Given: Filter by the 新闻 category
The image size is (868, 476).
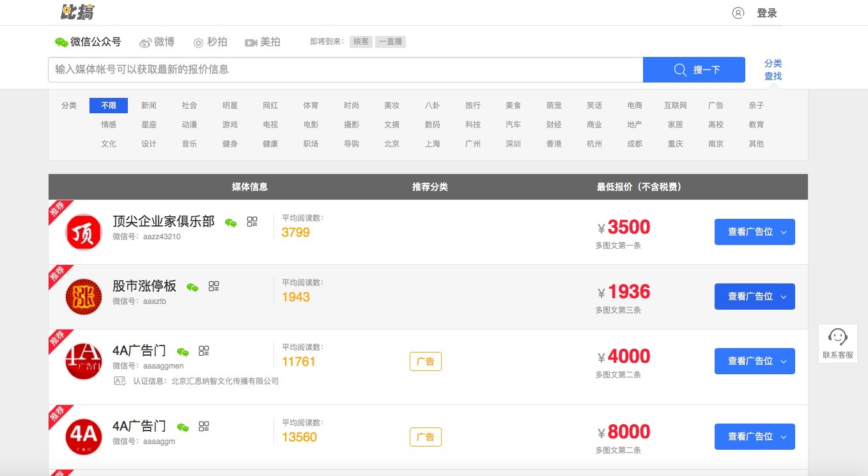Looking at the screenshot, I should [149, 106].
